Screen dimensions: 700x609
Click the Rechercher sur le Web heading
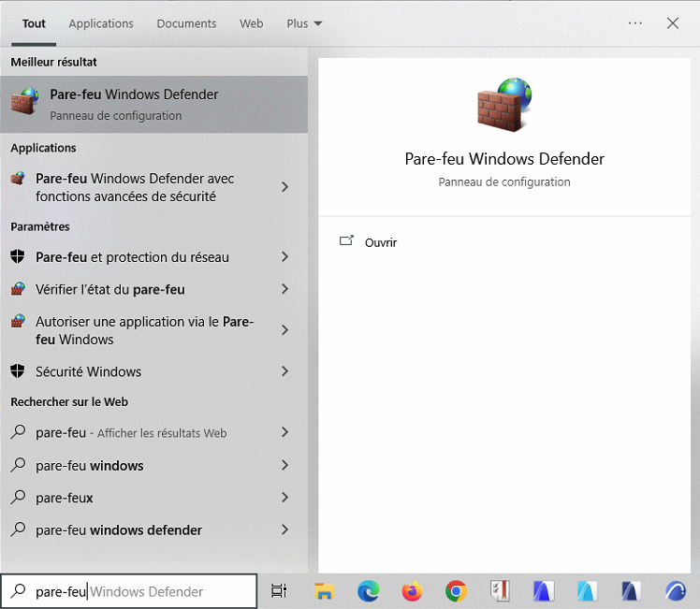click(69, 402)
